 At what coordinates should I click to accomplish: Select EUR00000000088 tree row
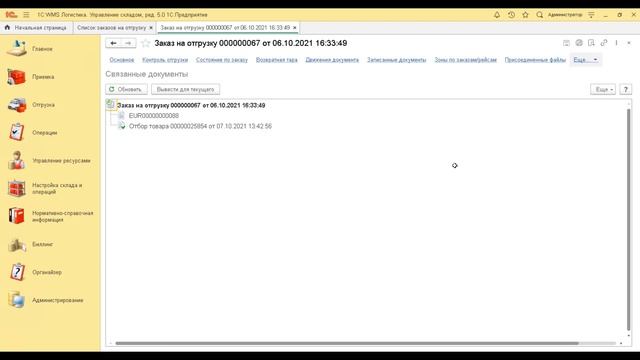point(153,116)
